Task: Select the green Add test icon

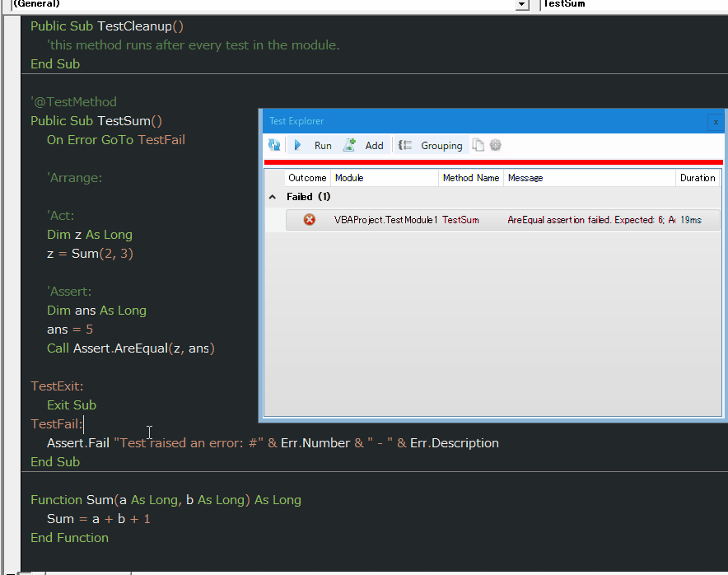Action: [349, 144]
